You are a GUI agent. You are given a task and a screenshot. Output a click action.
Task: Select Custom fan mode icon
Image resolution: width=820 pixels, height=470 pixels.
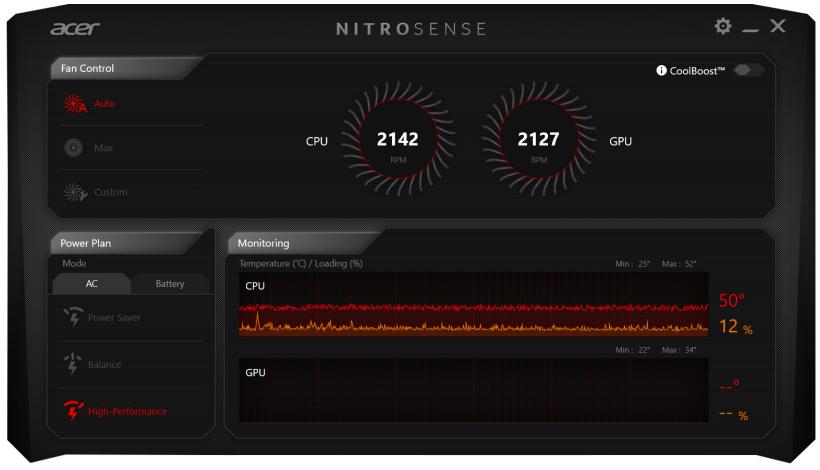point(75,192)
